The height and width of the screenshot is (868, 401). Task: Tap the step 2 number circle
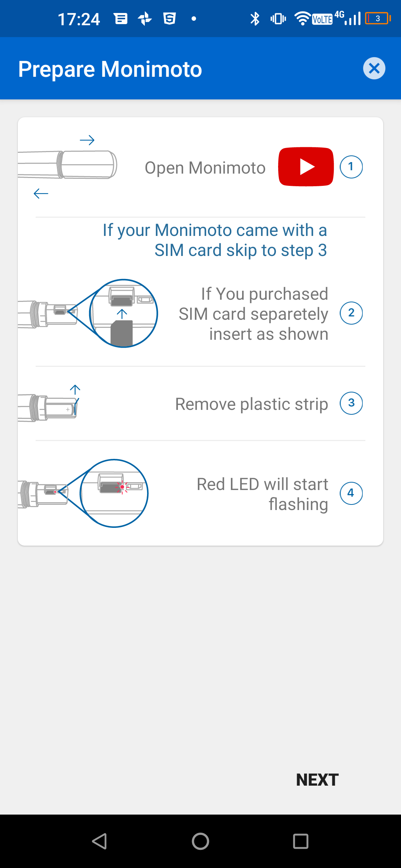tap(351, 313)
